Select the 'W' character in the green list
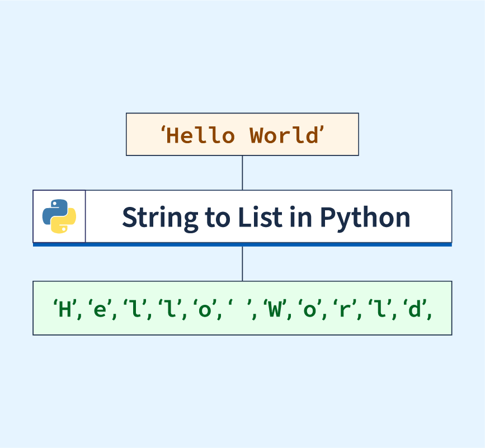Viewport: 485px width, 448px height. click(274, 309)
